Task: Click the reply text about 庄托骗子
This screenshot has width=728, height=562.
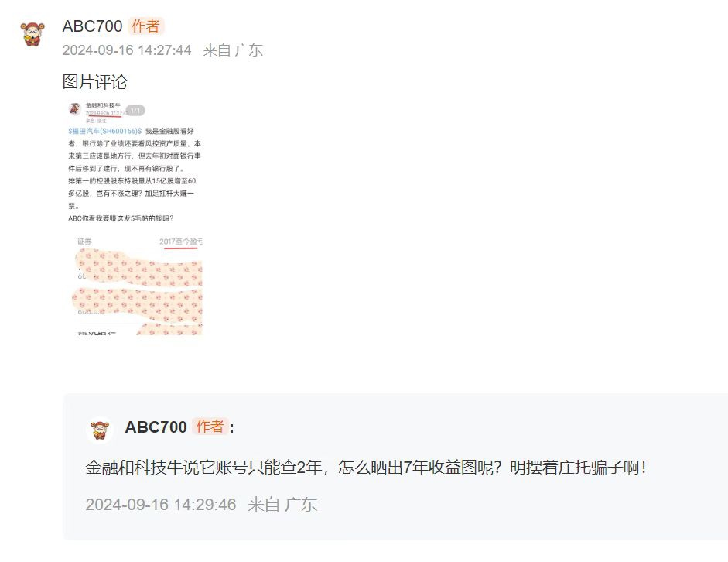Action: (x=366, y=468)
